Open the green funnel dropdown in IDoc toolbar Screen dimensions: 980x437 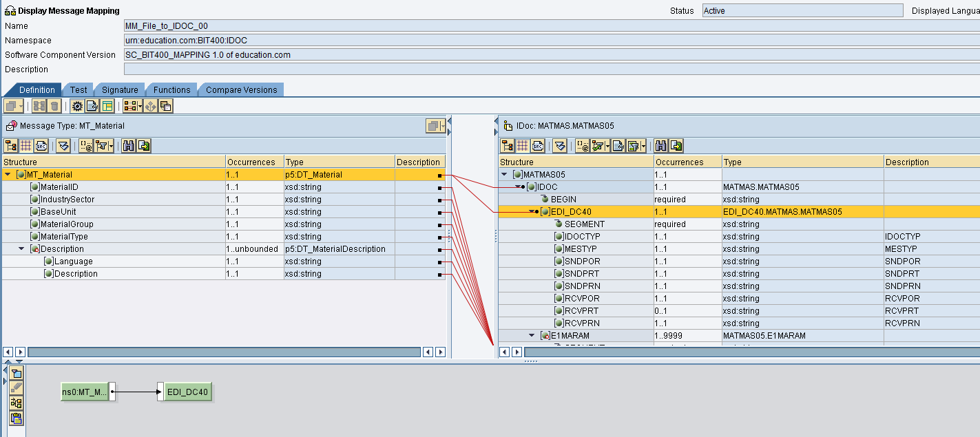(643, 146)
